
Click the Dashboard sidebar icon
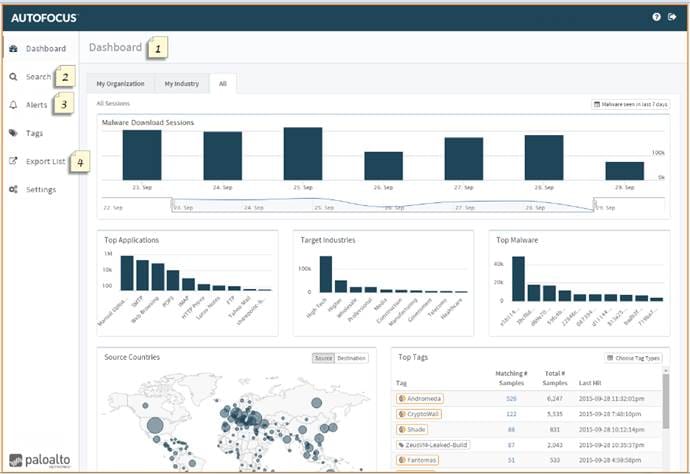[x=13, y=48]
